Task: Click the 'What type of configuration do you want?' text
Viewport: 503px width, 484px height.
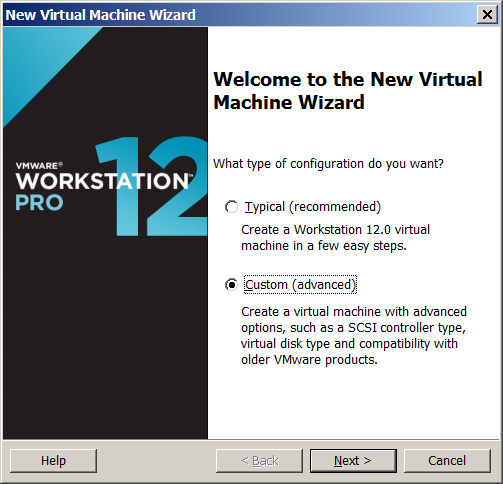Action: tap(328, 164)
